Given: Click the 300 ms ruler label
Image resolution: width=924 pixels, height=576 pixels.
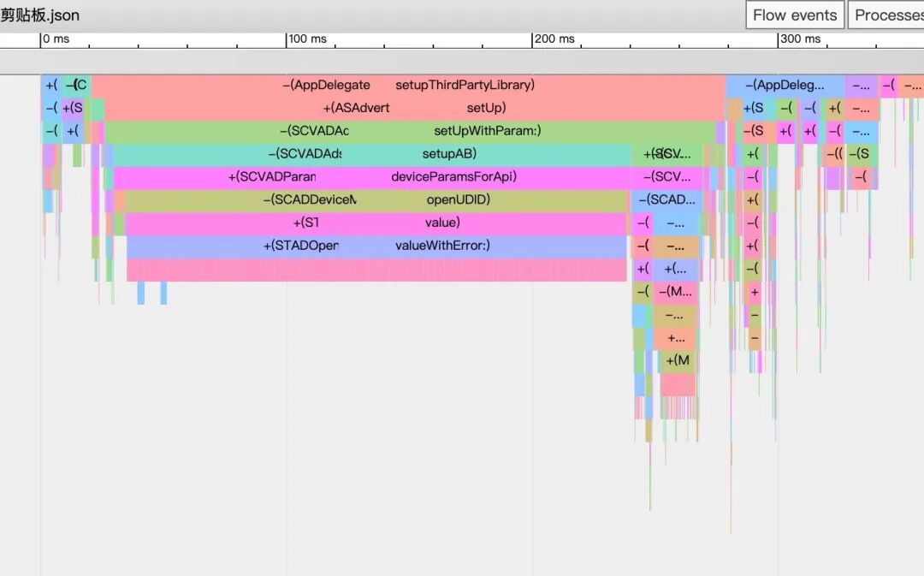Looking at the screenshot, I should click(x=800, y=39).
